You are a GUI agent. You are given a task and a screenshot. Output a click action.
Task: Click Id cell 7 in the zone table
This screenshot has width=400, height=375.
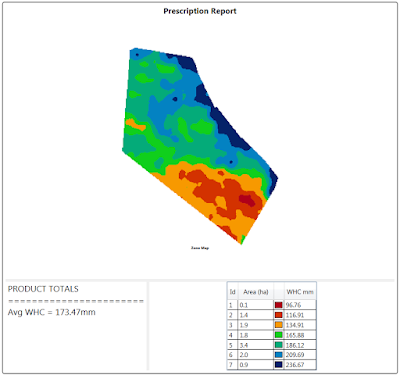232,365
